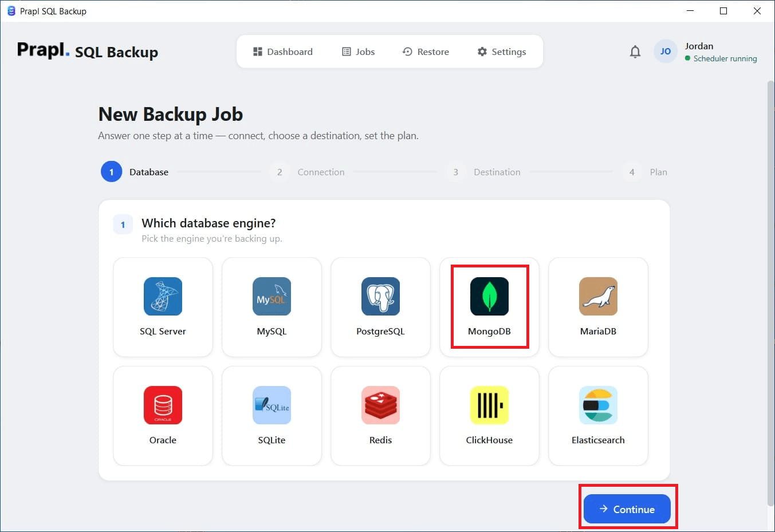Screen dimensions: 775x532
Task: Maximize the Prapl SQL Backup window
Action: [x=723, y=11]
